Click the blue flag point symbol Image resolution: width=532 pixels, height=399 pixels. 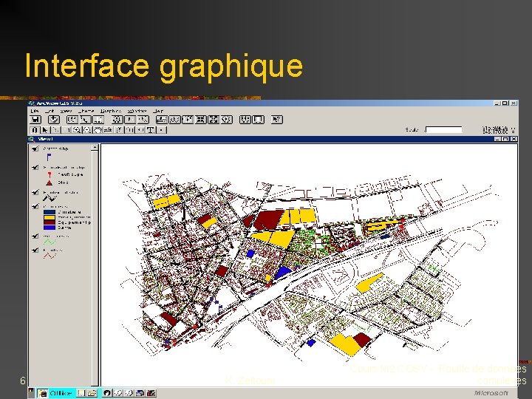point(49,157)
